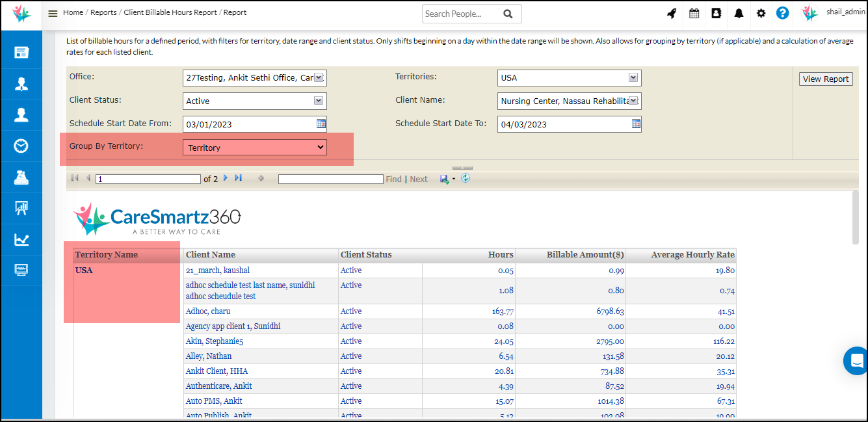This screenshot has width=868, height=422.
Task: Collapse the report parameters panel handle
Action: [x=462, y=168]
